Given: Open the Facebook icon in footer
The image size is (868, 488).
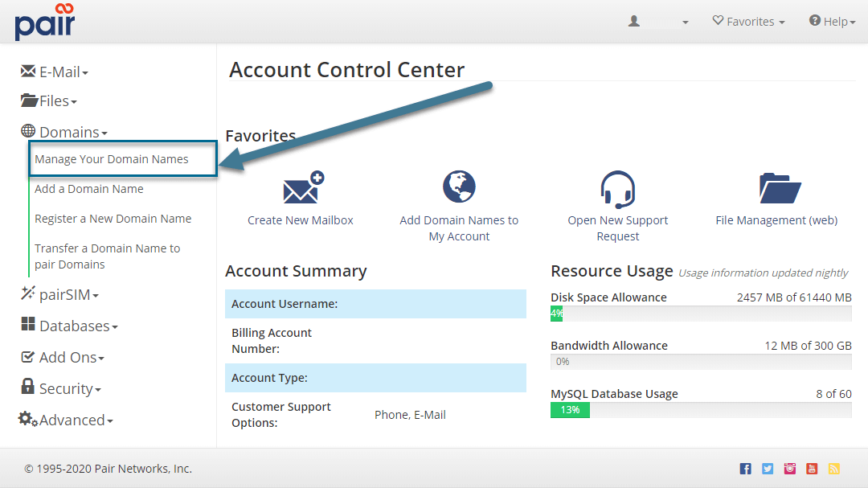Looking at the screenshot, I should pos(746,469).
